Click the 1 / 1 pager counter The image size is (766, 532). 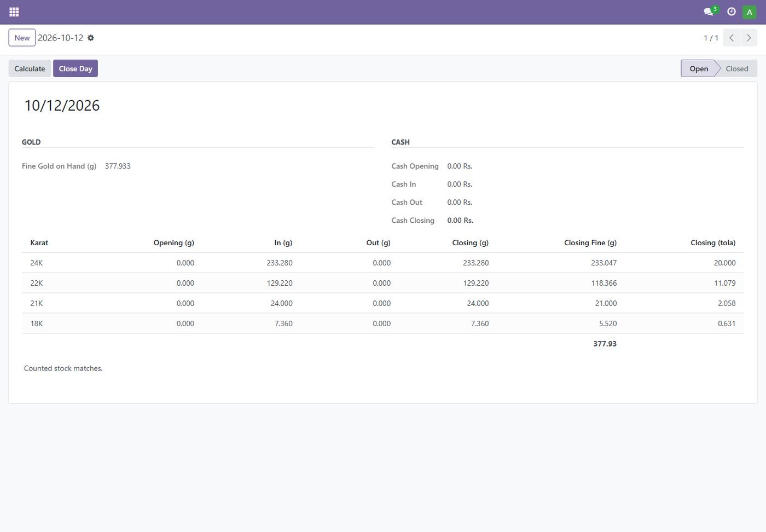pos(711,38)
